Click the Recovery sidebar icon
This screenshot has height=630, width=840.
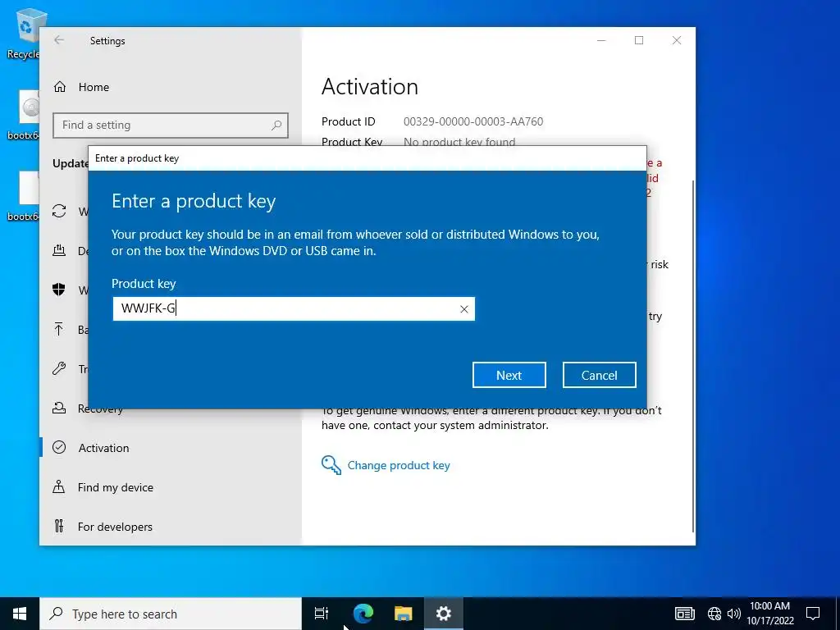[x=59, y=409]
